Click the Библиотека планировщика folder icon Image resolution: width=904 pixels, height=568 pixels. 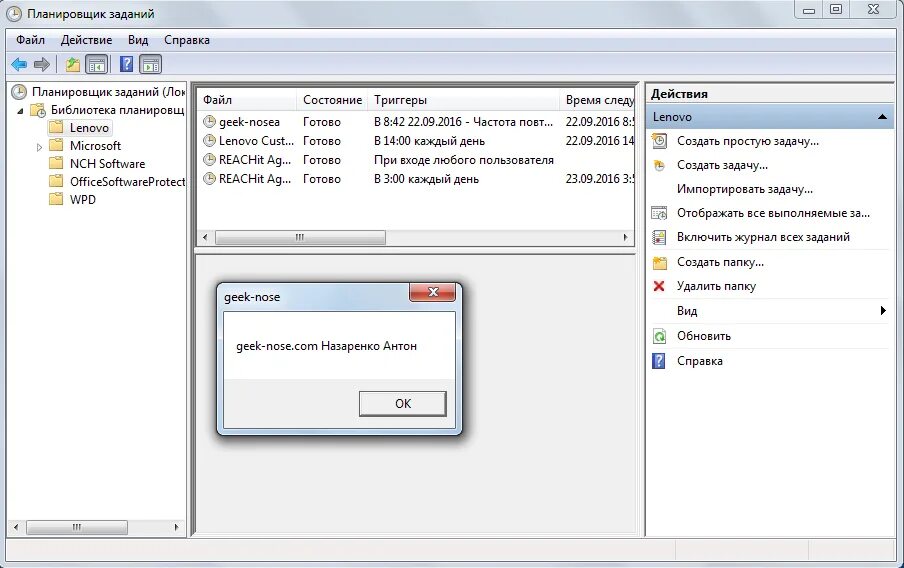pyautogui.click(x=38, y=110)
